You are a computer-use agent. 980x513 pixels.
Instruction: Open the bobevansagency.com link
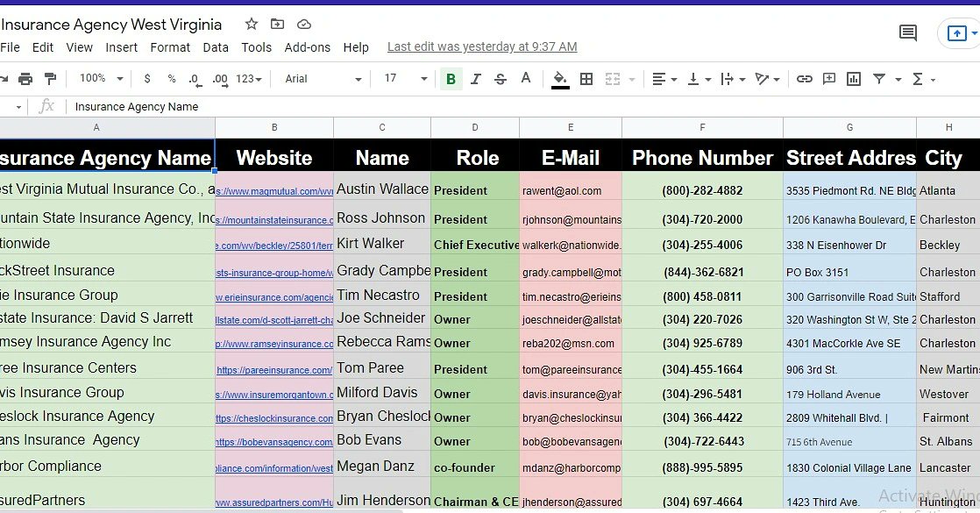pos(274,442)
